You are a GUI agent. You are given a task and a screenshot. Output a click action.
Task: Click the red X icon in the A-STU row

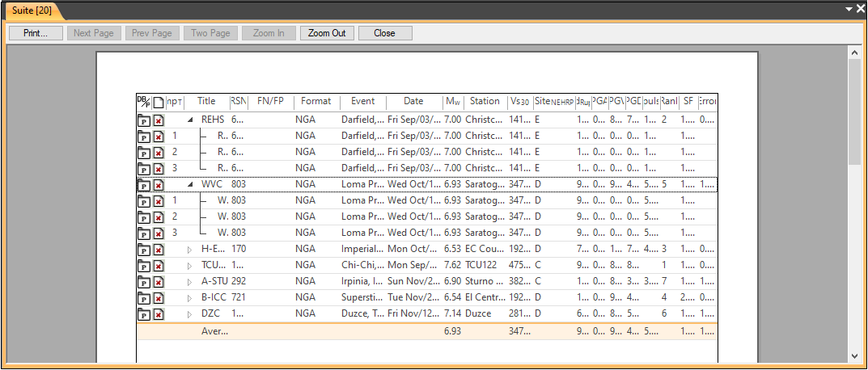click(x=159, y=282)
